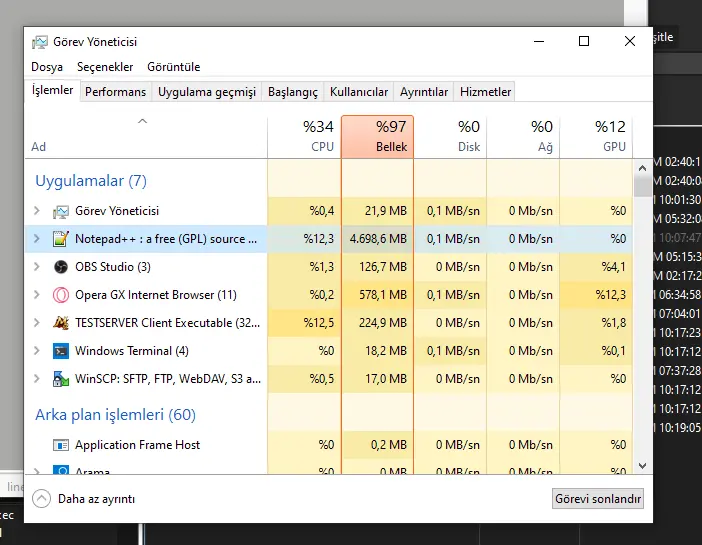Screen dimensions: 702x545
Task: Select the İşlemler tab
Action: pyautogui.click(x=52, y=90)
